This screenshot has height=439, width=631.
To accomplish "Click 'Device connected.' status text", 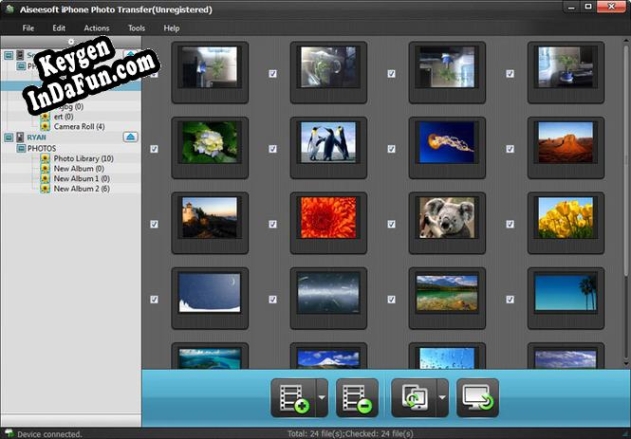I will pos(49,434).
